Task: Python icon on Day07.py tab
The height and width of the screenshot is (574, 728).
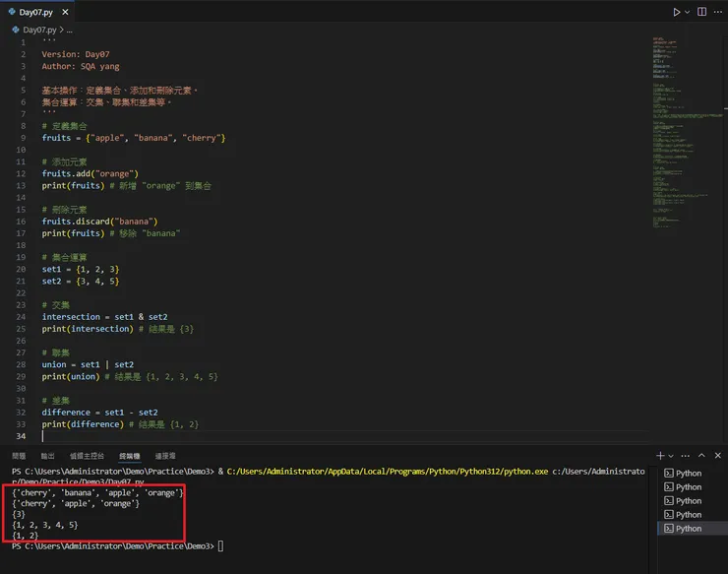Action: 12,12
